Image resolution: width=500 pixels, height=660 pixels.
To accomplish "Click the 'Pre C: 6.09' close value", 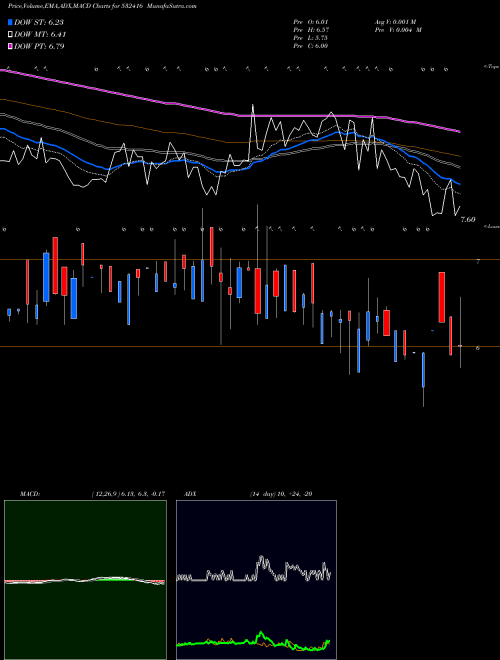I will 311,46.
